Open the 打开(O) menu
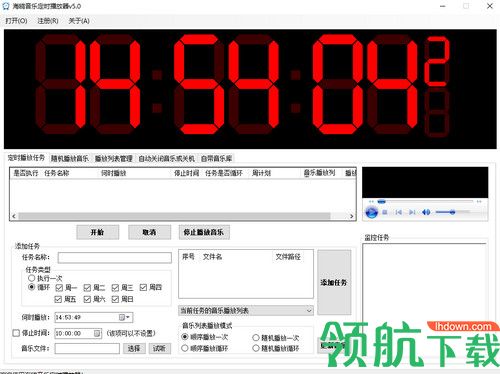Screen dimensions: 500x374 pyautogui.click(x=16, y=21)
